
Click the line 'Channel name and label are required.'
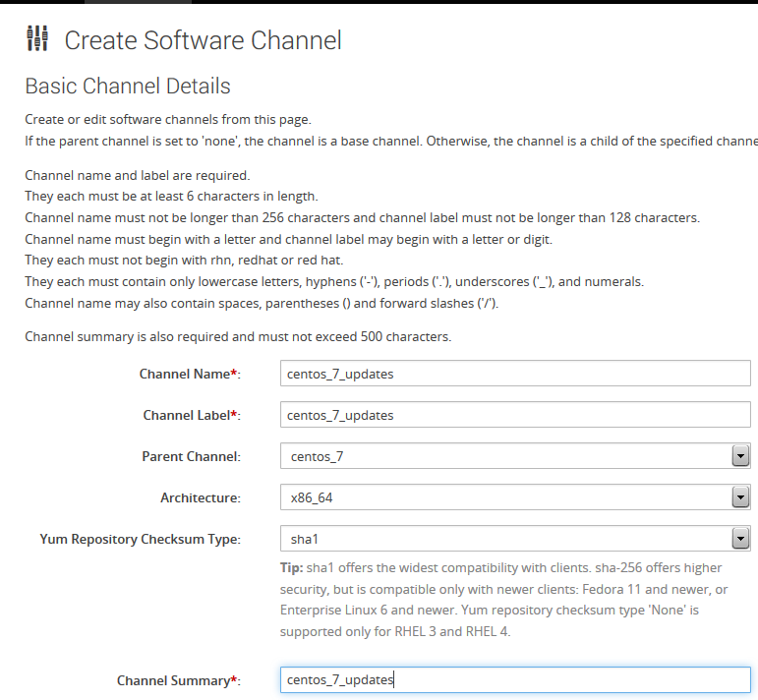tap(138, 175)
